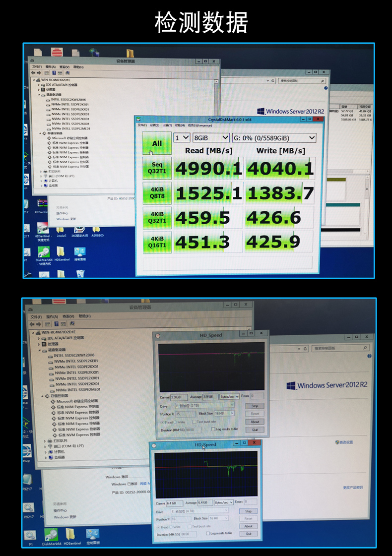Click the green All benchmark button in CrystalDiskMark
Image resolution: width=392 pixels, height=556 pixels.
coord(157,143)
